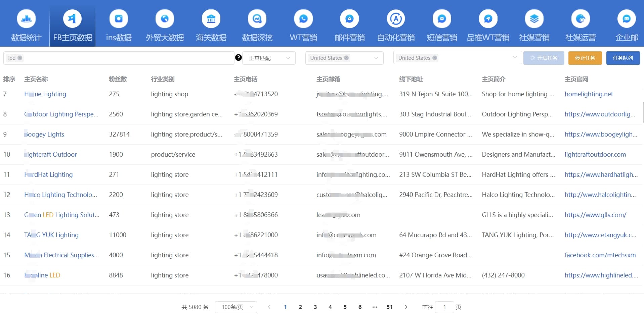The image size is (644, 314).
Task: Click the 社媒营销 layers icon
Action: (534, 19)
